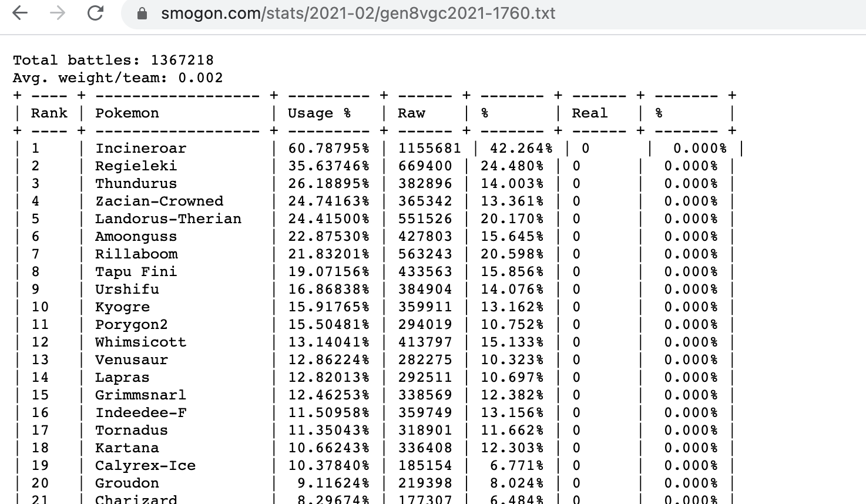Click raw count 1155681

pos(429,148)
